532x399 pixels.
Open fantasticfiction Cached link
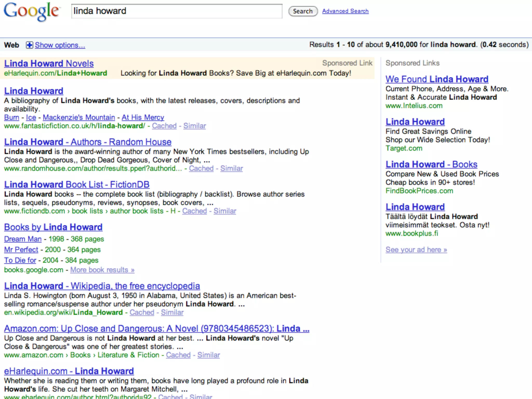164,126
